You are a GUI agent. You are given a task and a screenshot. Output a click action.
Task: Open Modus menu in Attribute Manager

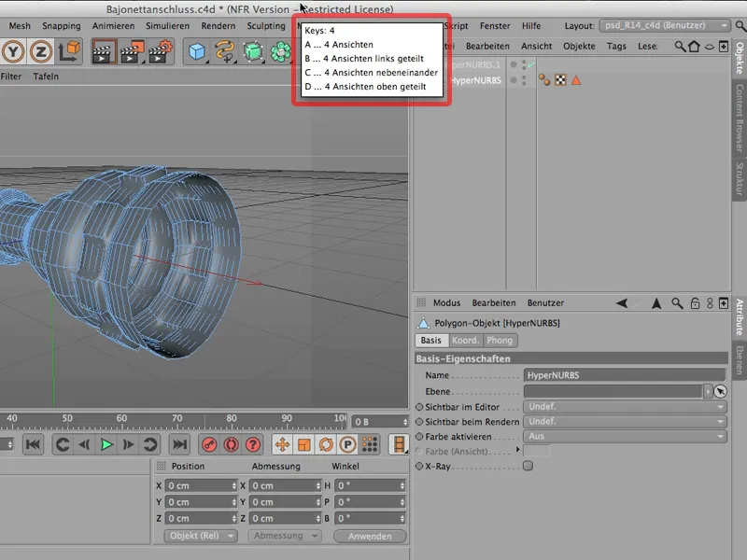click(x=446, y=302)
